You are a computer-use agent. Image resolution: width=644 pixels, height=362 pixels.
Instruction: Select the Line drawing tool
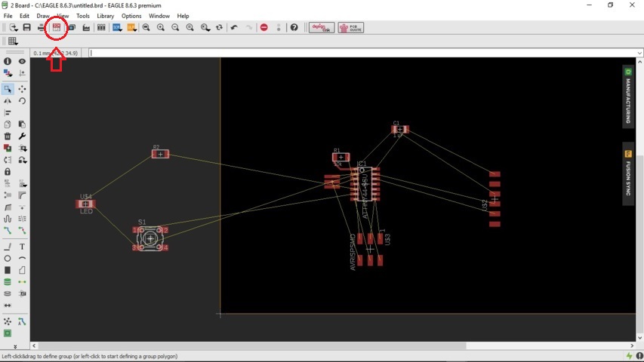(x=8, y=247)
